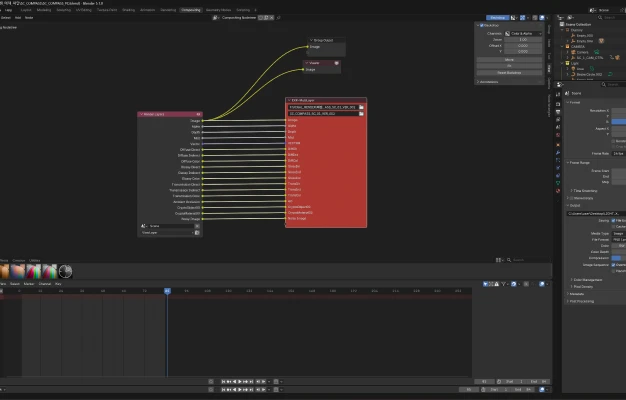Toggle the Overwrite checkbox for Image Sequence
Screen dimensions: 626x400
[614, 265]
